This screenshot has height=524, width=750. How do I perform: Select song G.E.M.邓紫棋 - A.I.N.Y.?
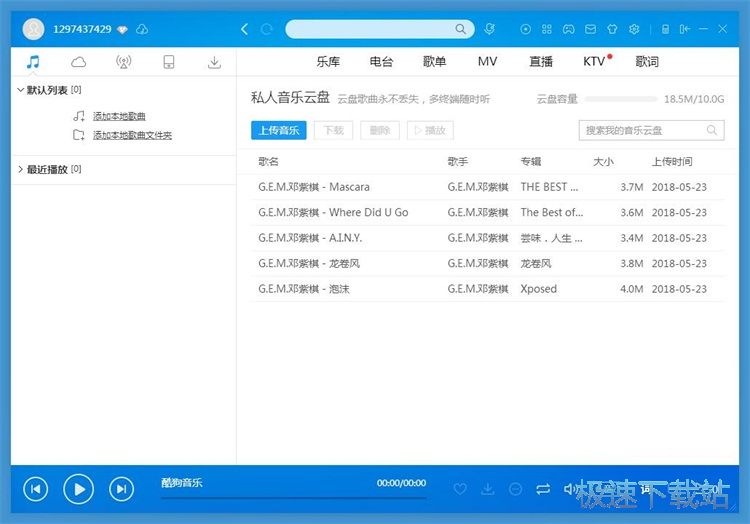(488, 238)
